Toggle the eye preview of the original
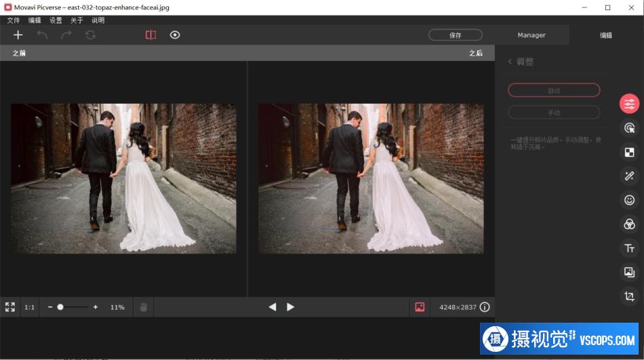The image size is (644, 360). tap(175, 35)
